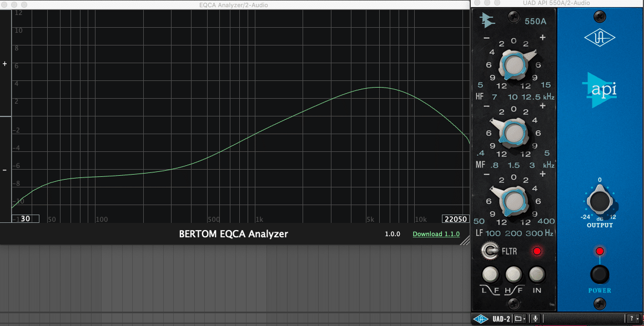Open the Download 1.1.0 link
Viewport: 644px width, 326px height.
coord(436,234)
